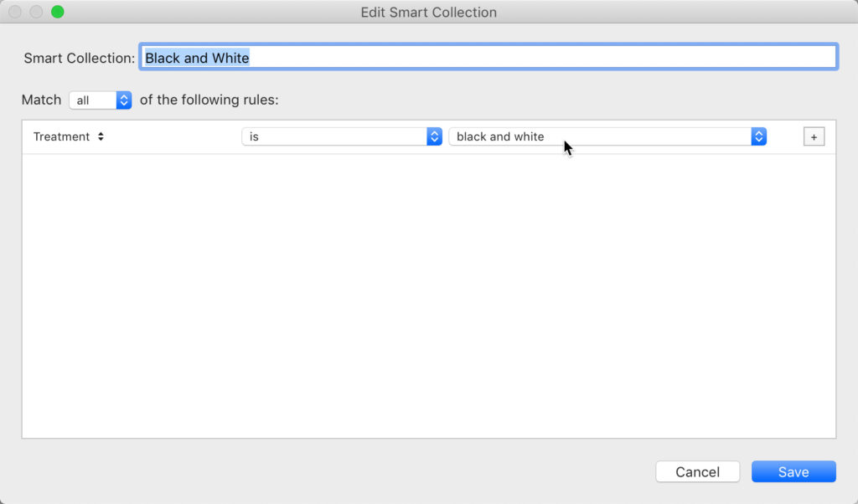The height and width of the screenshot is (504, 858).
Task: Click the "Match" label text
Action: (x=41, y=100)
